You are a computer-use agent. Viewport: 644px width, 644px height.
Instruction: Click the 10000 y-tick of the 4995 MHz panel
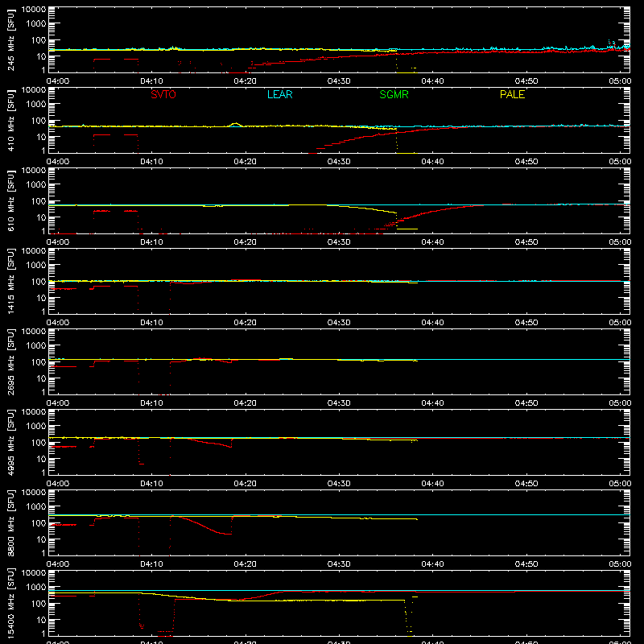click(34, 412)
